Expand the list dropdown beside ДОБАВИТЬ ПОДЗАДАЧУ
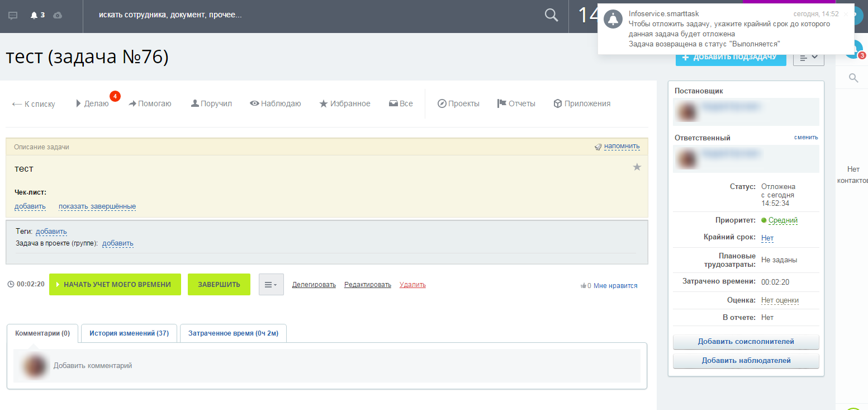The width and height of the screenshot is (868, 410). [x=808, y=57]
